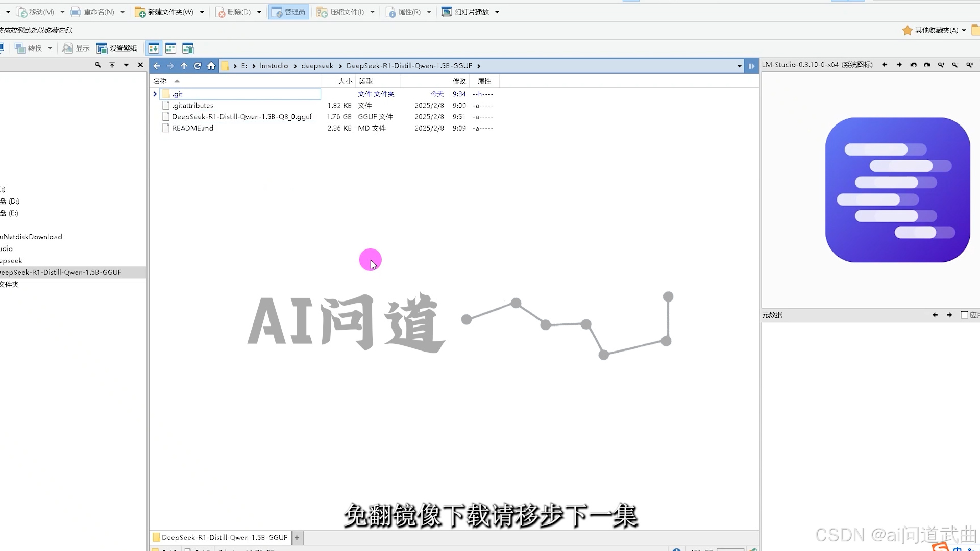The height and width of the screenshot is (551, 980).
Task: Click the home icon in address bar
Action: [x=211, y=66]
